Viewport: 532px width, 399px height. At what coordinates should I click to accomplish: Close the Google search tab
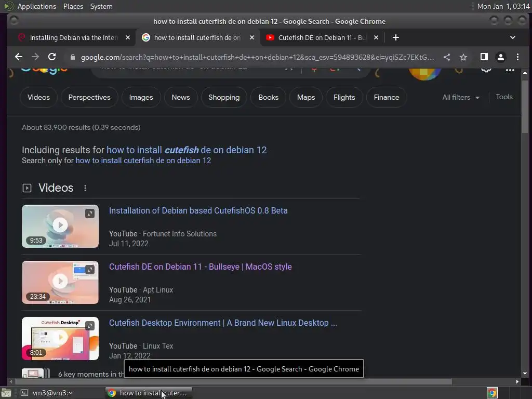point(252,37)
